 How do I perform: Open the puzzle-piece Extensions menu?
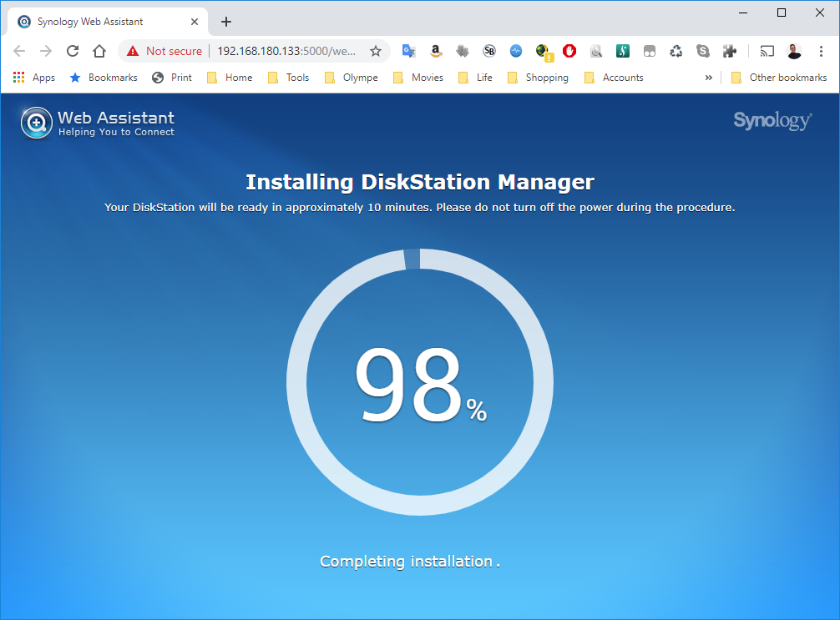[x=730, y=51]
